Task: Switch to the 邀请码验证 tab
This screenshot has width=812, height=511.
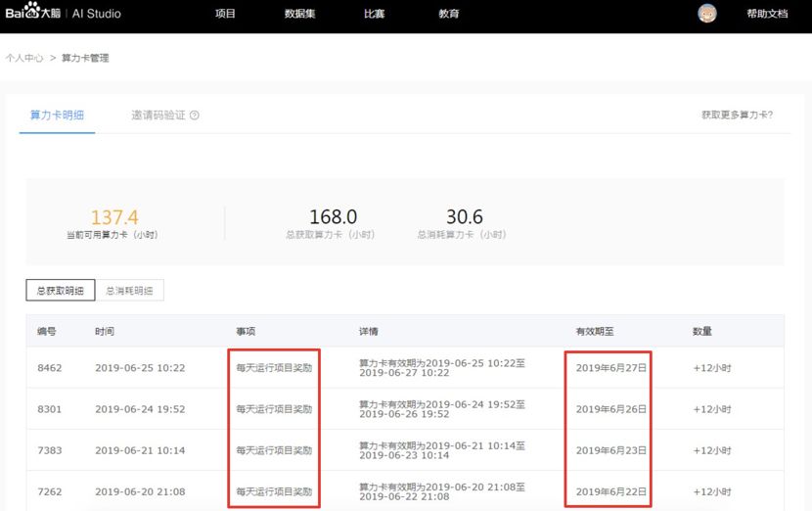Action: point(158,116)
